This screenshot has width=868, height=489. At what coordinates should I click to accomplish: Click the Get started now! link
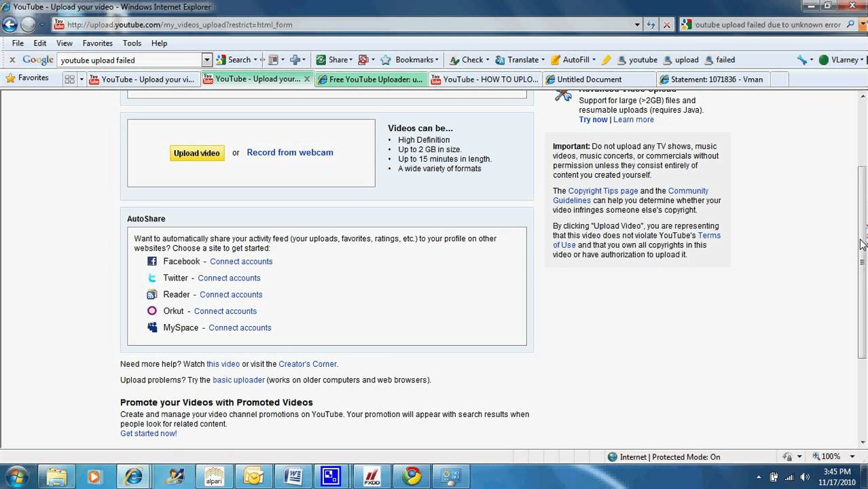click(149, 433)
